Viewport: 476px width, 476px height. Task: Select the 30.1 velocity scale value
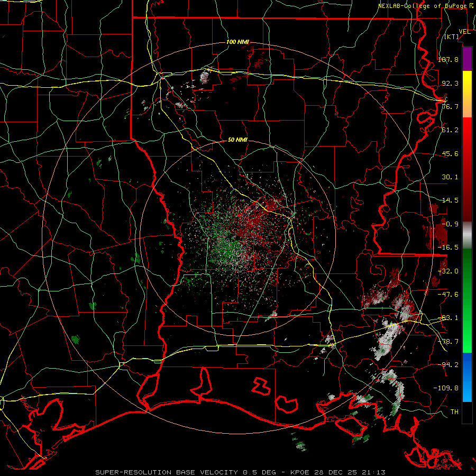pyautogui.click(x=450, y=177)
